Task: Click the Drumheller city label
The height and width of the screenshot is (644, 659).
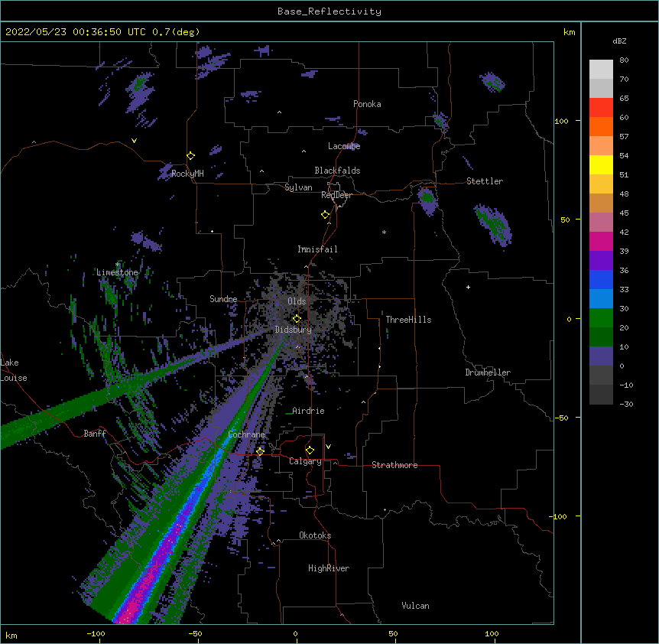Action: point(488,372)
